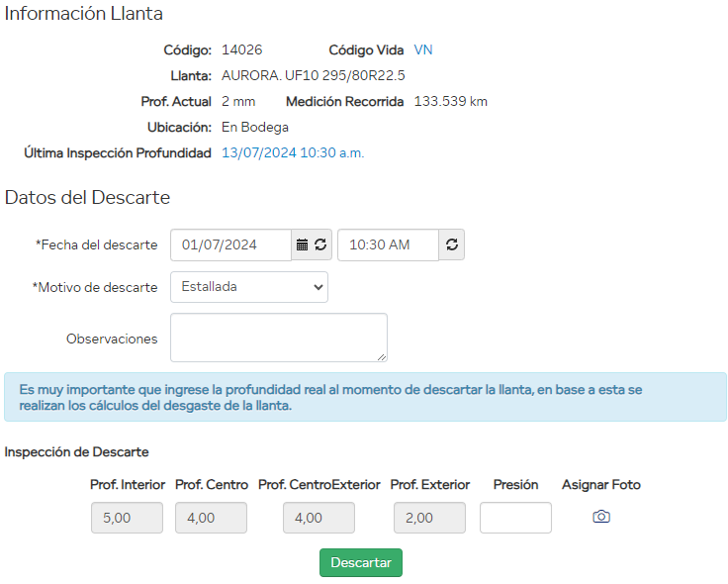Reset discard date with the refresh icon
This screenshot has width=728, height=584.
point(320,245)
